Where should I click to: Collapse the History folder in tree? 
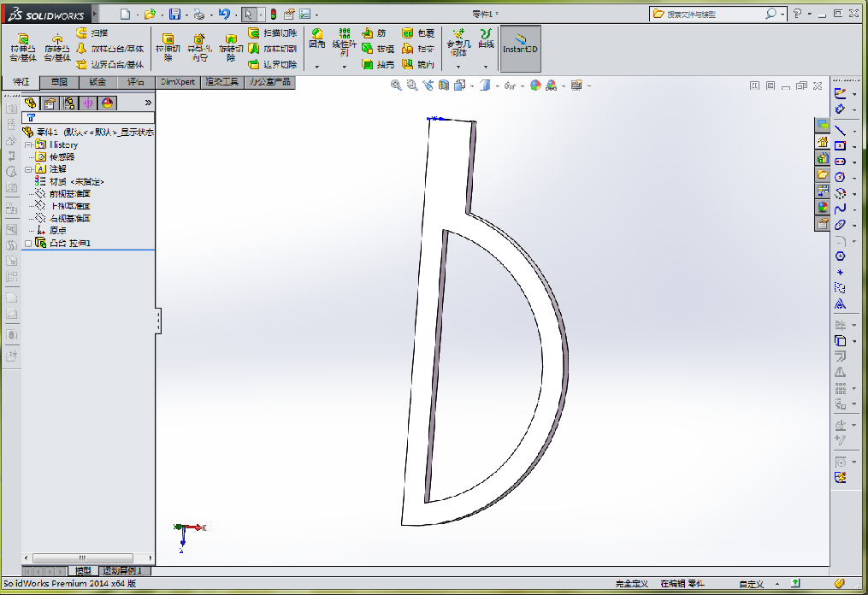29,144
